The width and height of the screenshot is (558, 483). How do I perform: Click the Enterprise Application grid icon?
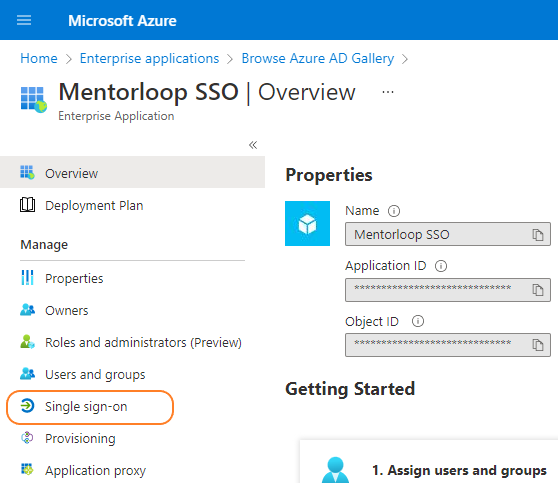click(x=33, y=99)
